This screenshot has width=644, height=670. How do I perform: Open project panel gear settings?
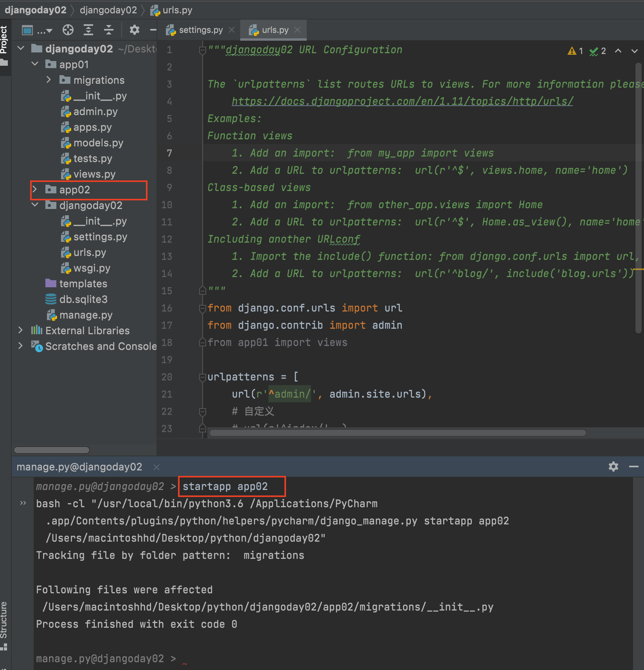tap(135, 30)
